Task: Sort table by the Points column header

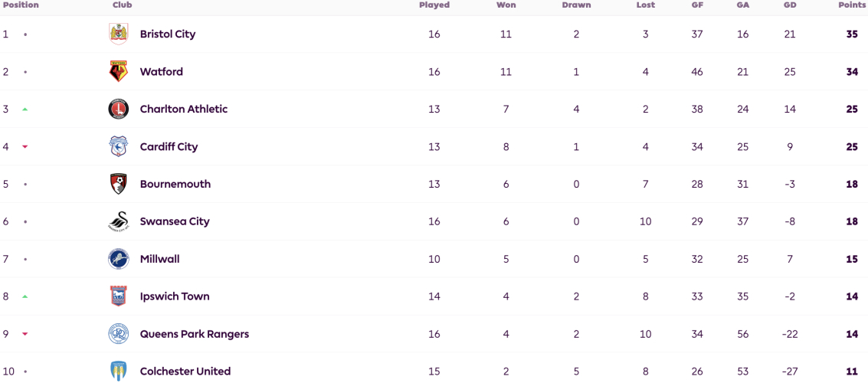Action: pos(853,5)
